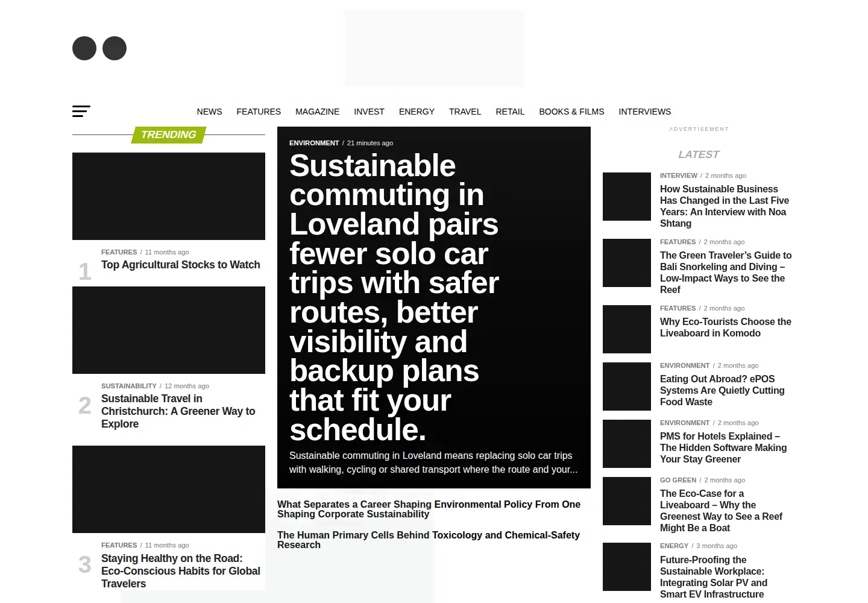This screenshot has width=868, height=603.
Task: Open the Noa Shtang interview article
Action: 725,206
